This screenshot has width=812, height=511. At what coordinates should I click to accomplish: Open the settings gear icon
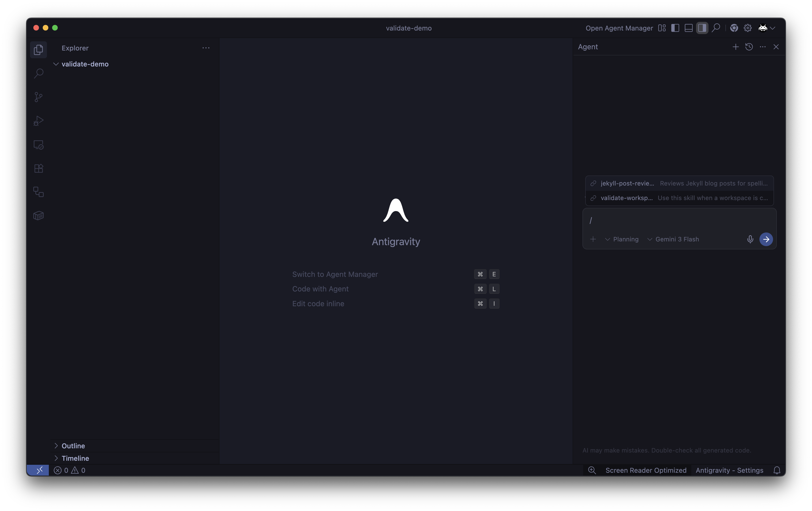click(748, 28)
